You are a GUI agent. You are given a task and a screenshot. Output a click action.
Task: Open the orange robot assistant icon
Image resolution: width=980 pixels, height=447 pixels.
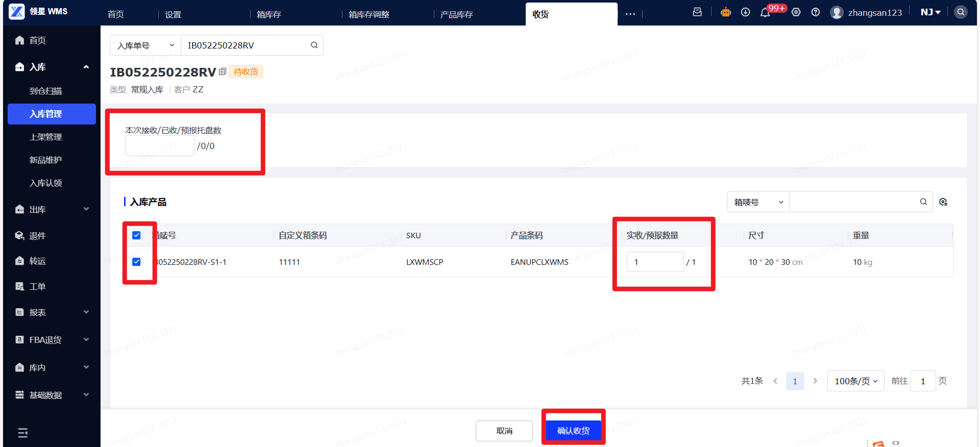click(x=726, y=12)
